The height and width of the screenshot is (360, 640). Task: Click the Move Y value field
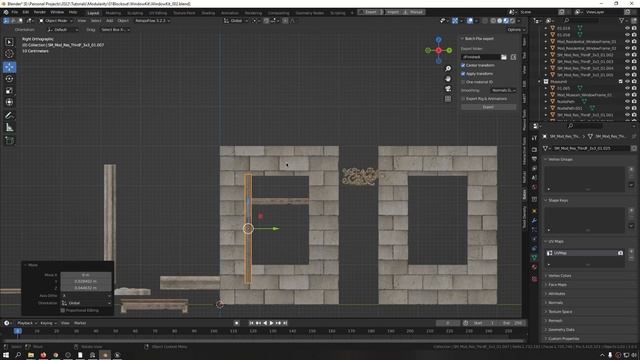pos(85,282)
